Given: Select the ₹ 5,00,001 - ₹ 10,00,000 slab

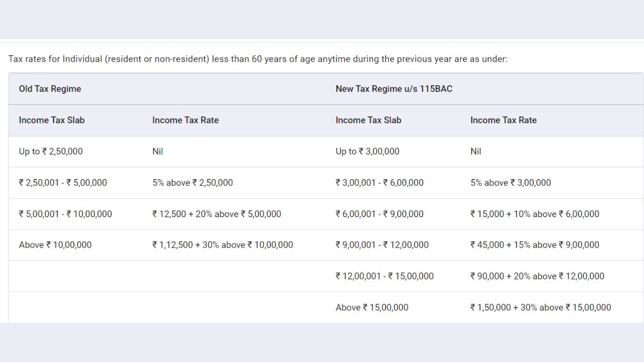Looking at the screenshot, I should pos(65,214).
